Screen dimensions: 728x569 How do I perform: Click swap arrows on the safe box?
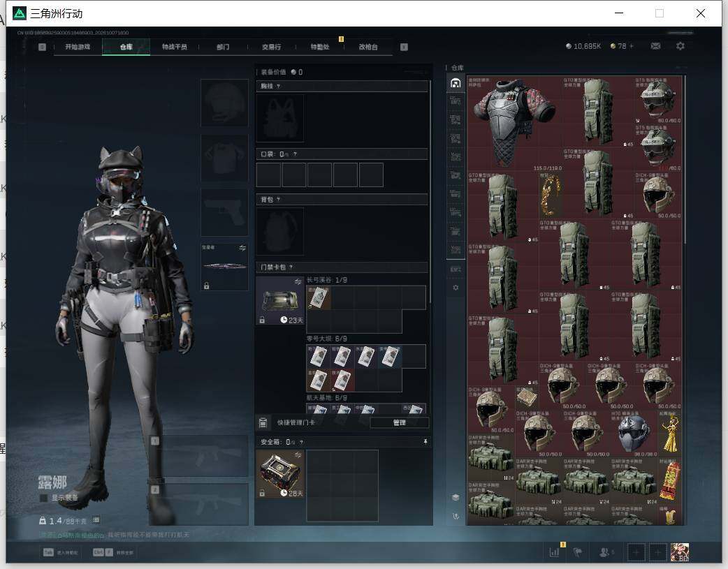coord(298,455)
